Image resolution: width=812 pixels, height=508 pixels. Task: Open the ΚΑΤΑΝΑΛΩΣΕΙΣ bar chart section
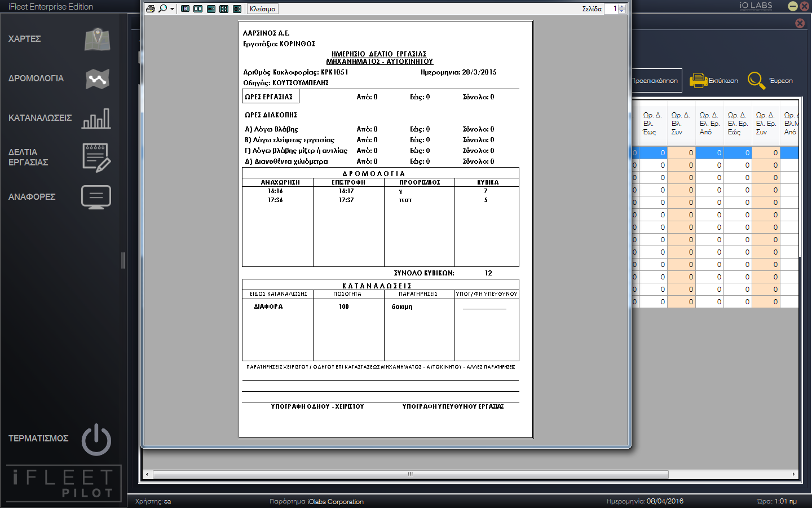pyautogui.click(x=59, y=118)
